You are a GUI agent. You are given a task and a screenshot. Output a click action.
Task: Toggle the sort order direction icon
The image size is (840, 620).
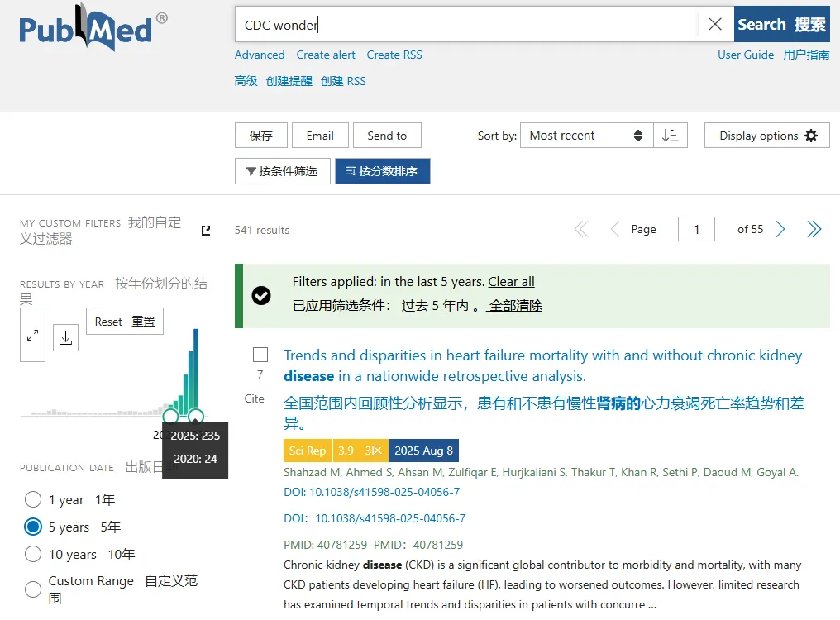[671, 136]
